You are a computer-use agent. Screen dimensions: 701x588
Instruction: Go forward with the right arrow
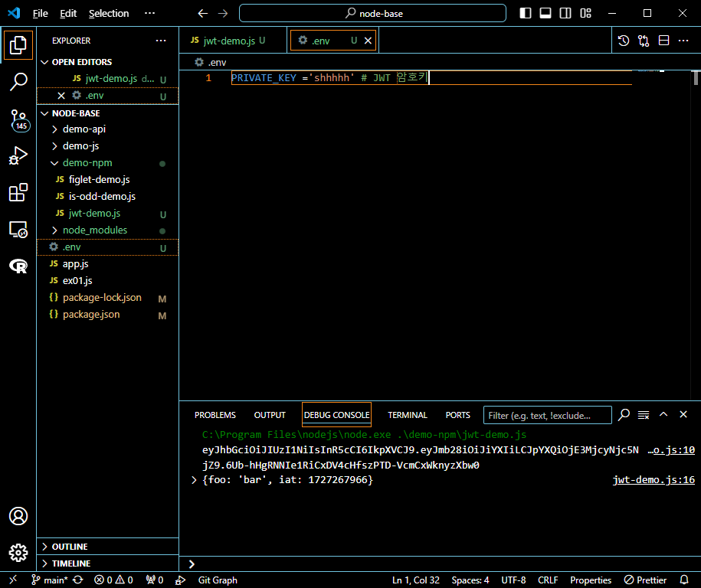(223, 14)
